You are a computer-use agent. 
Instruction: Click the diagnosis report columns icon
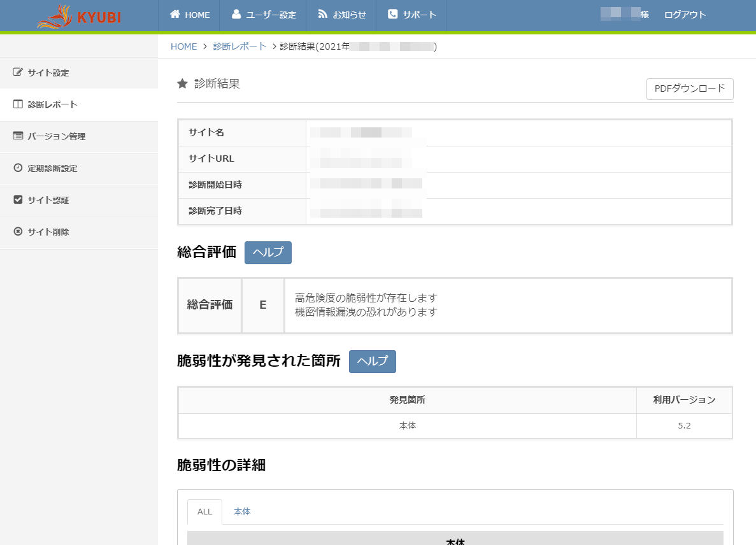18,104
